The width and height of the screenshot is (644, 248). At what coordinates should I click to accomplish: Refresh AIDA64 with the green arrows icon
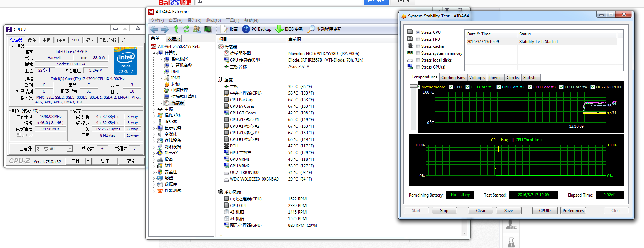(186, 29)
